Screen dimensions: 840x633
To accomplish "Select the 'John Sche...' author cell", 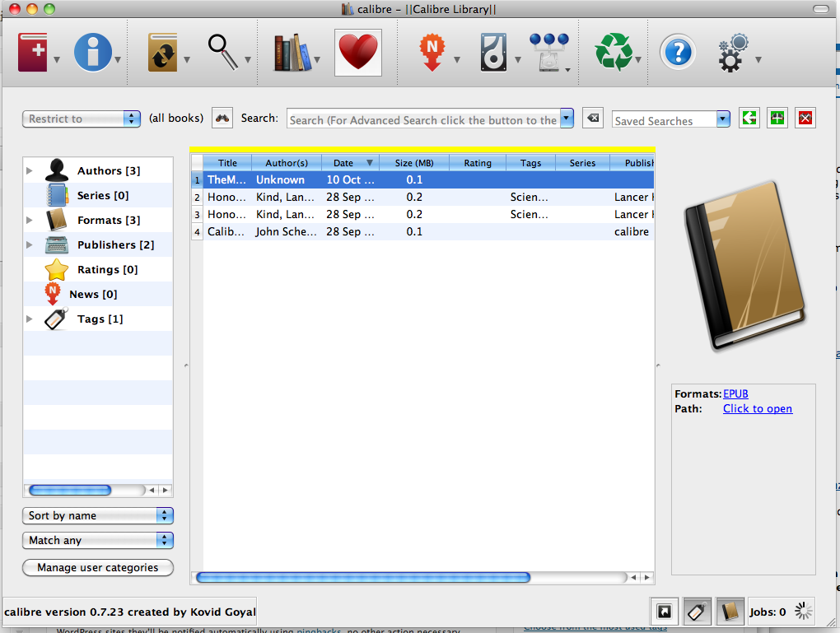I will click(286, 232).
